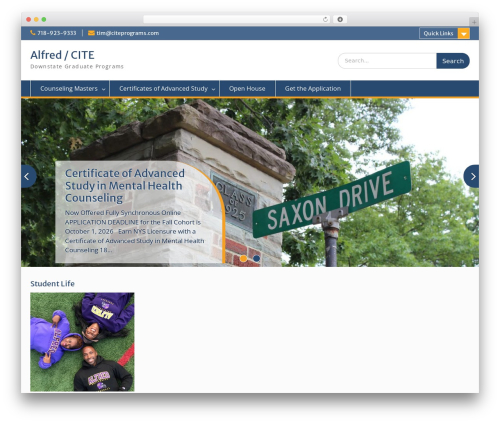
Task: Open the Counseling Masters menu item
Action: 69,89
